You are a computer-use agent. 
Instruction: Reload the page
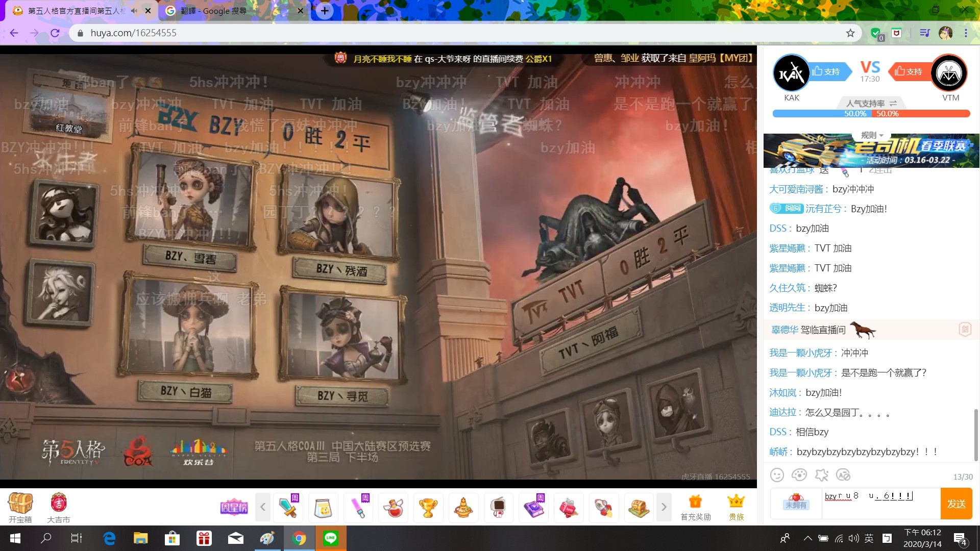click(x=55, y=33)
